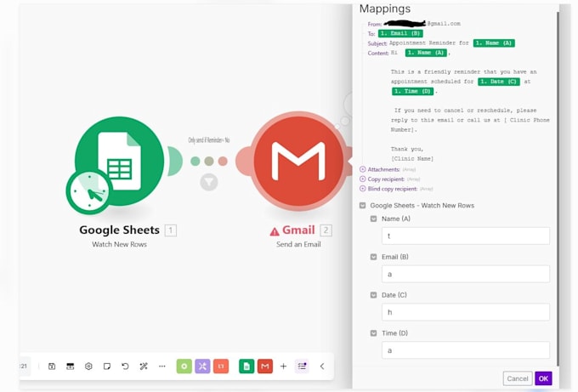The height and width of the screenshot is (392, 578).
Task: Open scenario settings gear in the toolbar
Action: coord(88,366)
